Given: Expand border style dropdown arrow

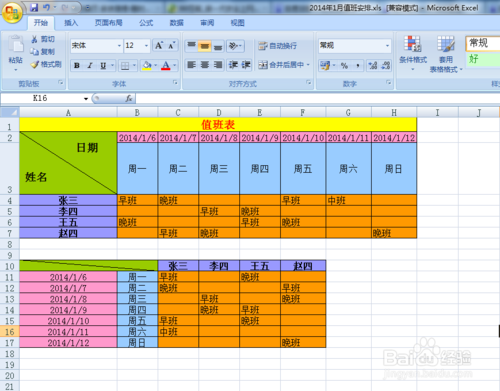Looking at the screenshot, I should (134, 65).
